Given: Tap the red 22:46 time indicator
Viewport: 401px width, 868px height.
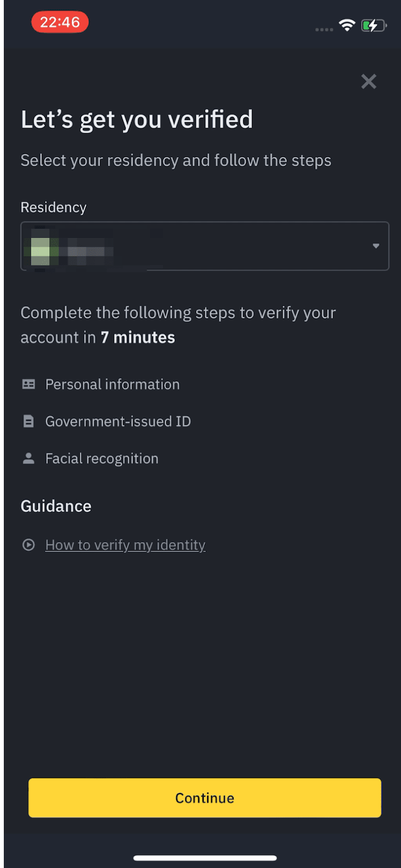Looking at the screenshot, I should (60, 22).
